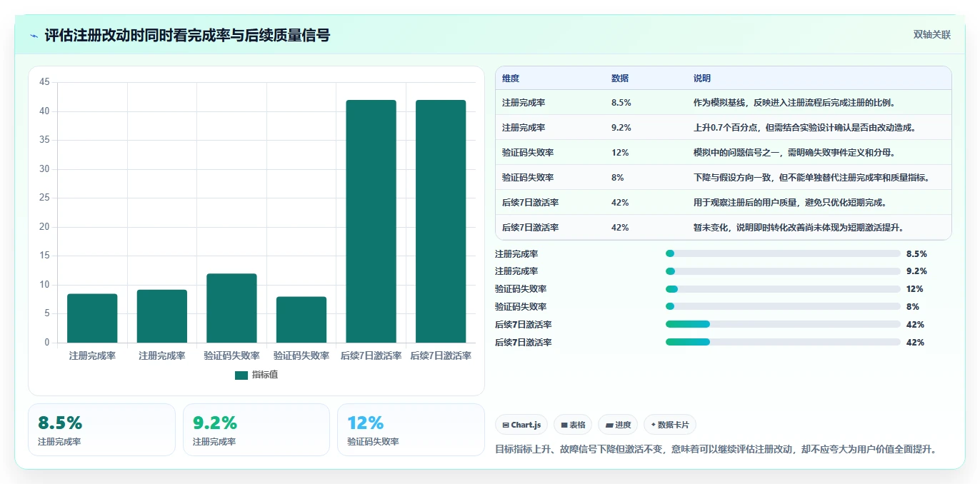Click table description starting 上升0.7个百分点

click(804, 128)
